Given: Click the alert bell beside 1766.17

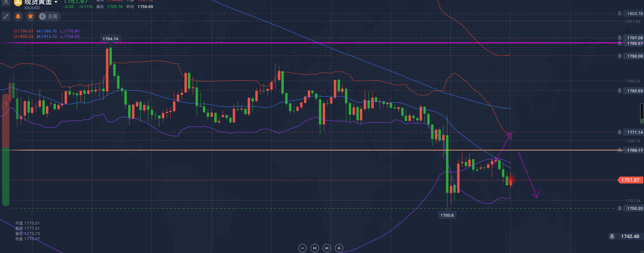Looking at the screenshot, I should [x=620, y=150].
